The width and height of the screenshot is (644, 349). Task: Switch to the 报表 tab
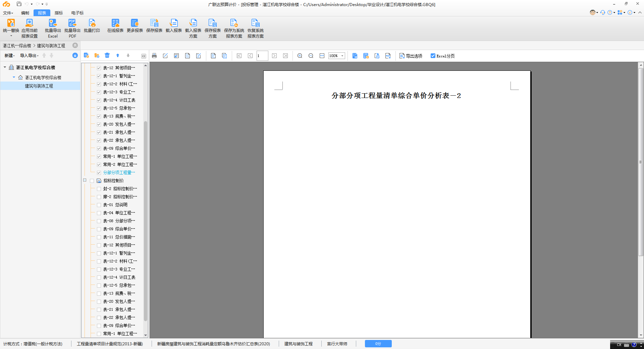(42, 13)
